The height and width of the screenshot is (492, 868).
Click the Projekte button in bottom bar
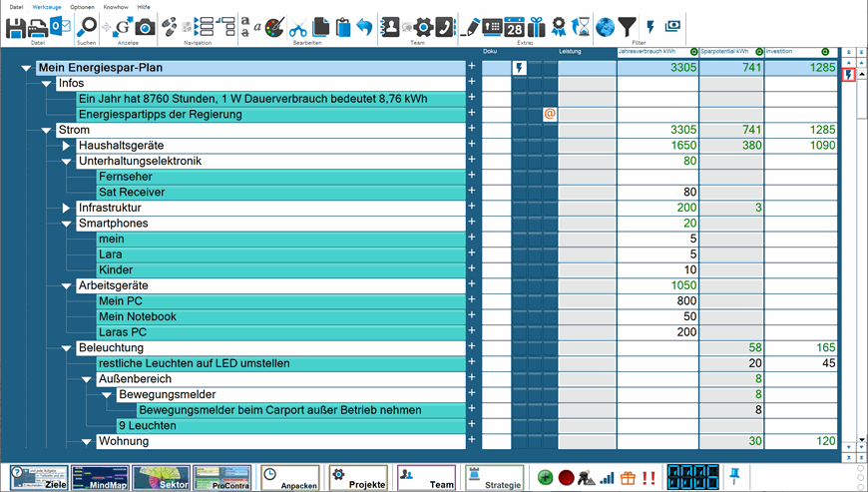point(357,477)
